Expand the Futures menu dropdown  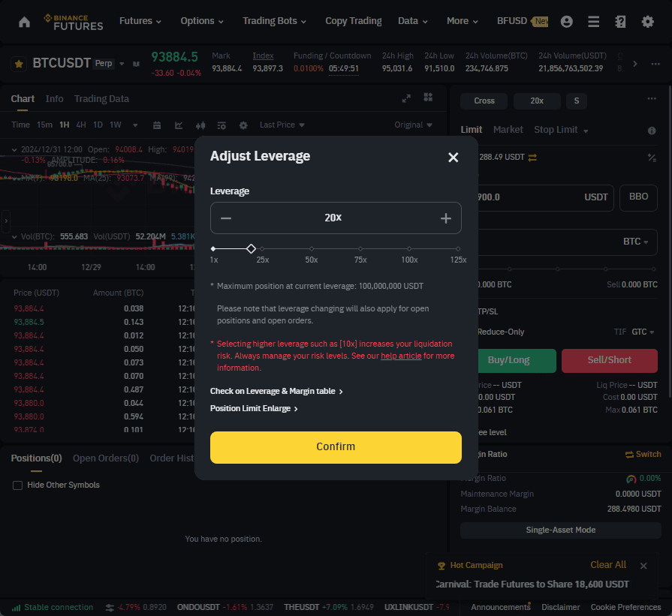point(140,21)
